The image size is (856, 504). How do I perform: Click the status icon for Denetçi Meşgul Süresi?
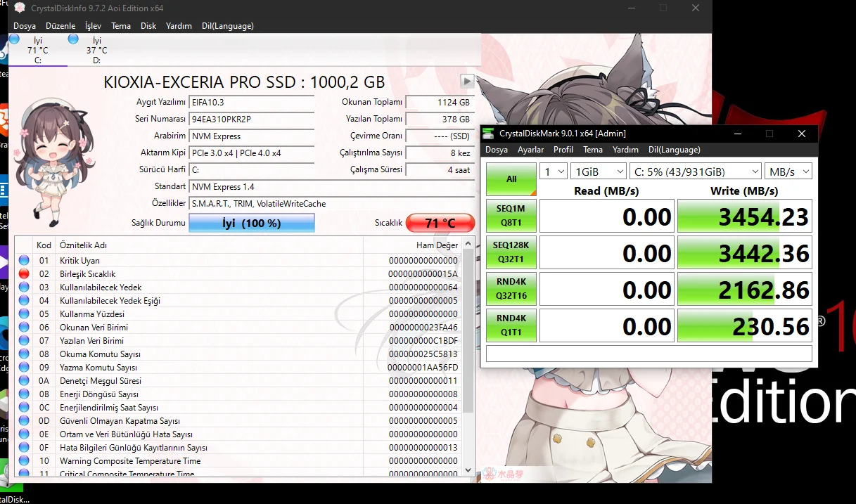pyautogui.click(x=24, y=381)
